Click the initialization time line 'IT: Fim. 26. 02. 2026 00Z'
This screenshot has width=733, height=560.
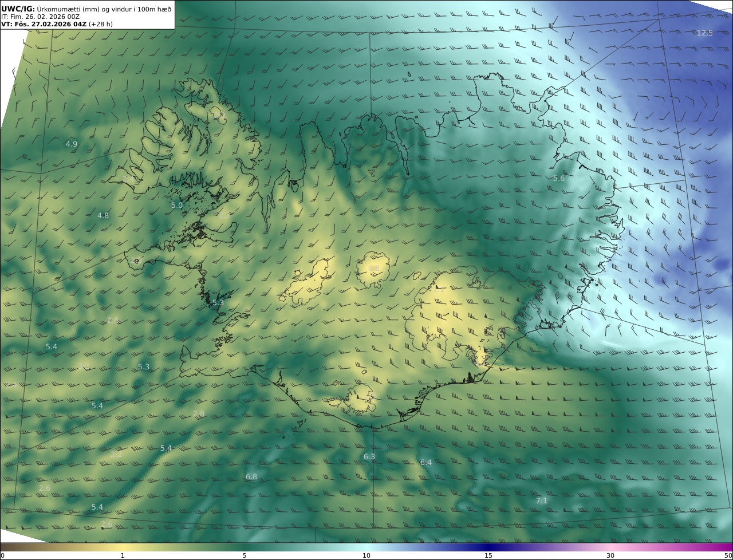pos(40,17)
